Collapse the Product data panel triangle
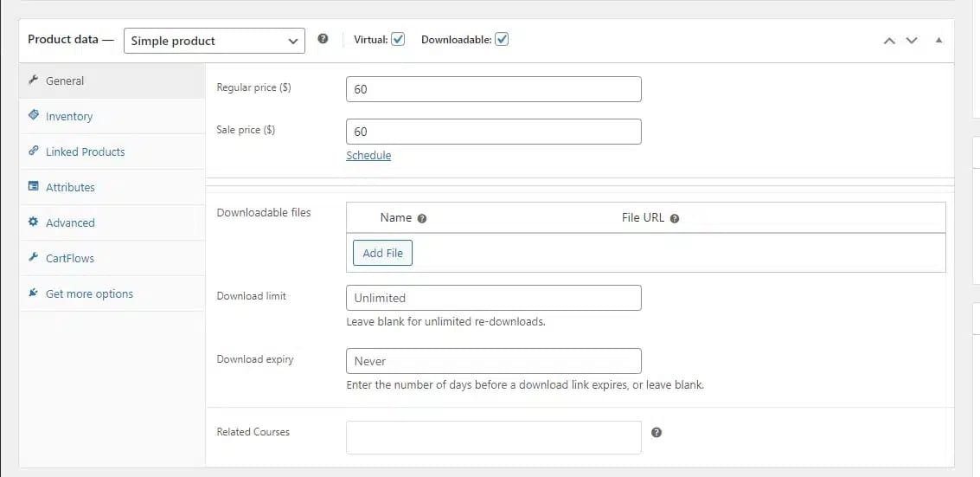 click(938, 40)
